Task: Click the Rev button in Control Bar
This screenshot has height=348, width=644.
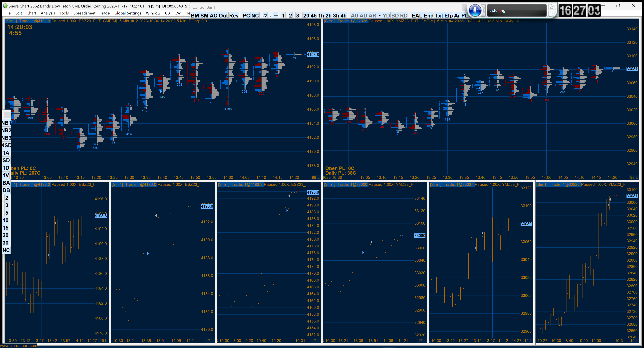Action: [x=234, y=15]
